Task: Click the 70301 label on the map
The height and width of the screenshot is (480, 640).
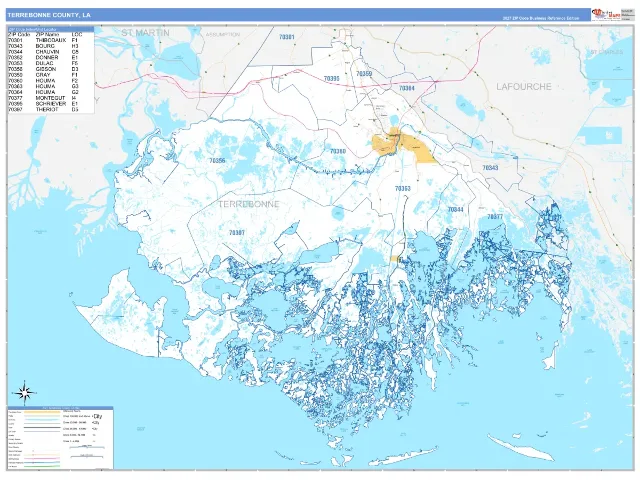Action: 287,37
